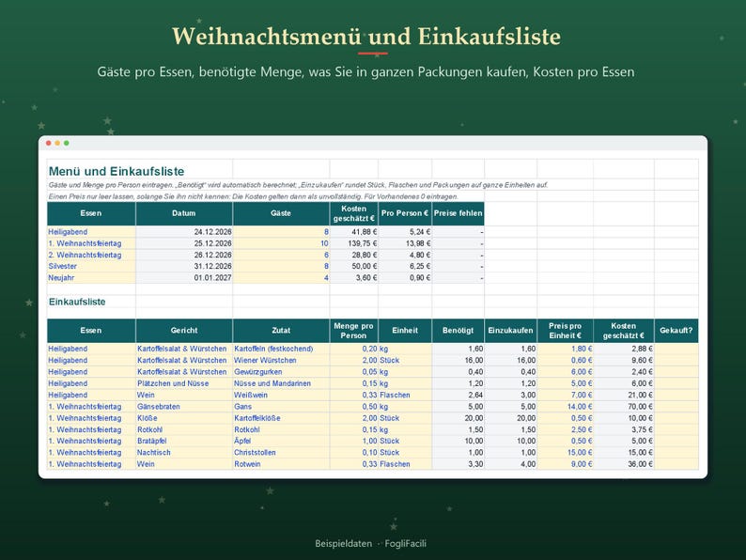This screenshot has height=560, width=746.
Task: Select the 'Christstollen' ingredient cell
Action: [281, 453]
